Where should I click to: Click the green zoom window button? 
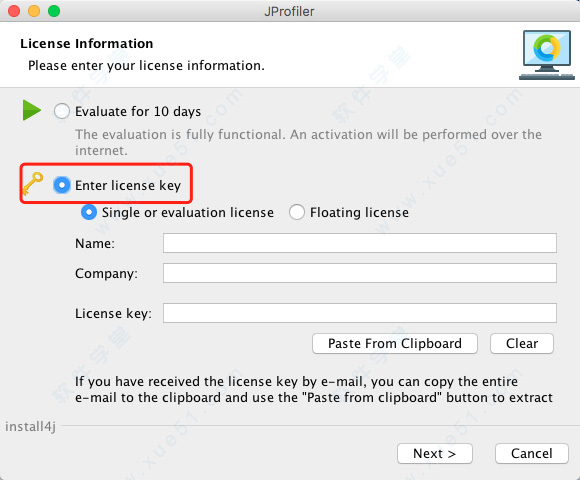(54, 11)
